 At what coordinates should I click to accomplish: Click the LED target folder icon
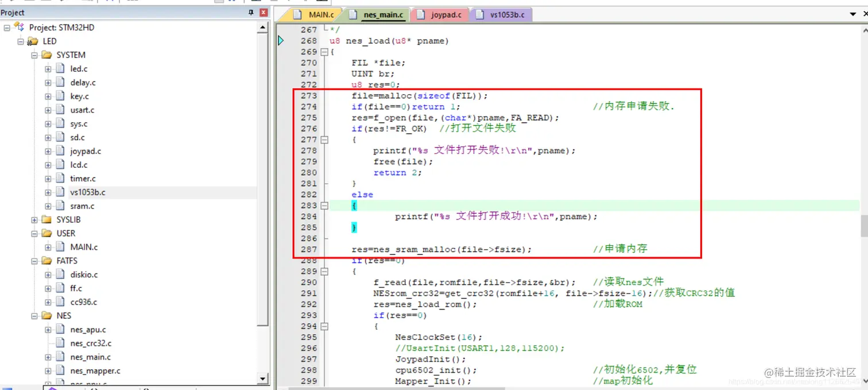click(33, 41)
